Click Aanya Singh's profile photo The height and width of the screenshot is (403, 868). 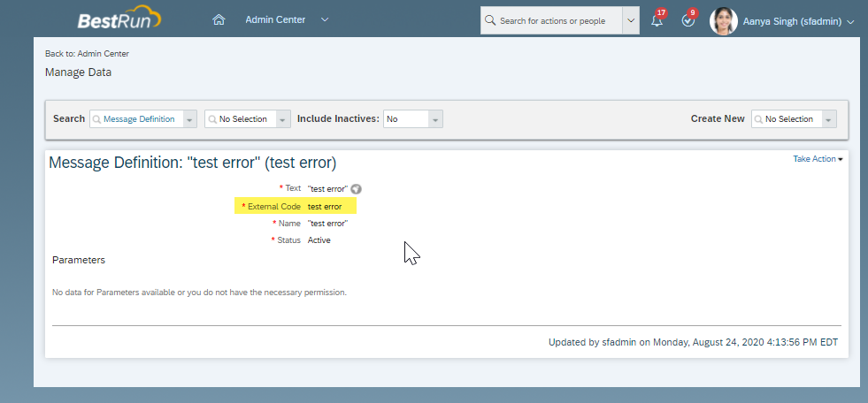tap(724, 21)
